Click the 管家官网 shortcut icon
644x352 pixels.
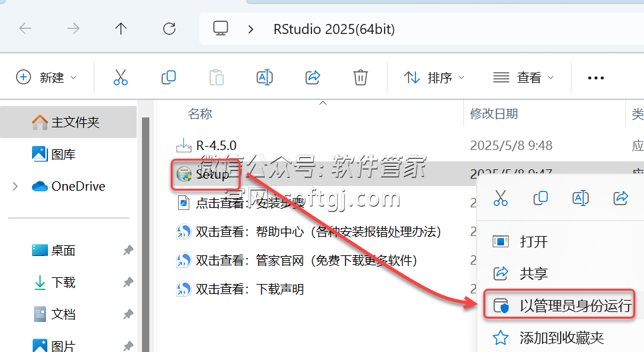[183, 261]
